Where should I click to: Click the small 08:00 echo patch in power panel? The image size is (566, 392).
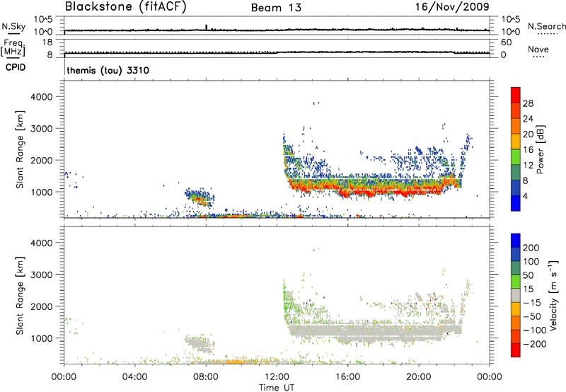pyautogui.click(x=200, y=197)
